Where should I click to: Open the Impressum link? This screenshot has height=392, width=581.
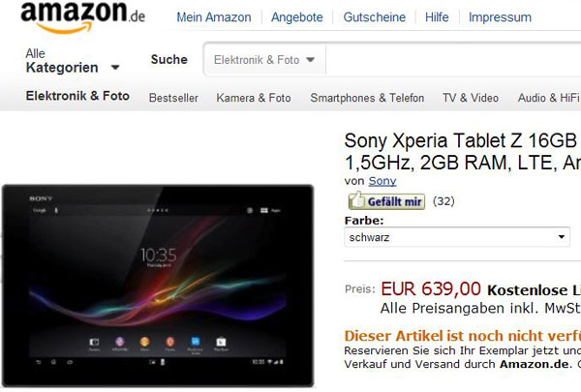point(500,17)
